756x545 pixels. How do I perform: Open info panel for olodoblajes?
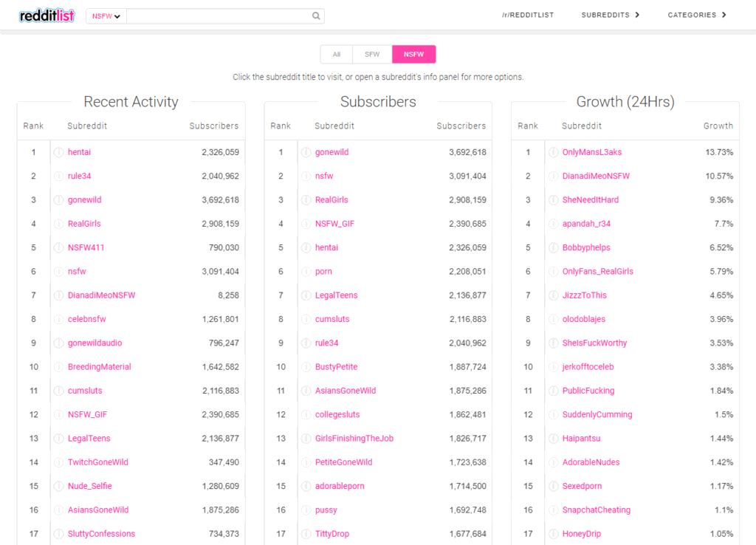pos(554,319)
